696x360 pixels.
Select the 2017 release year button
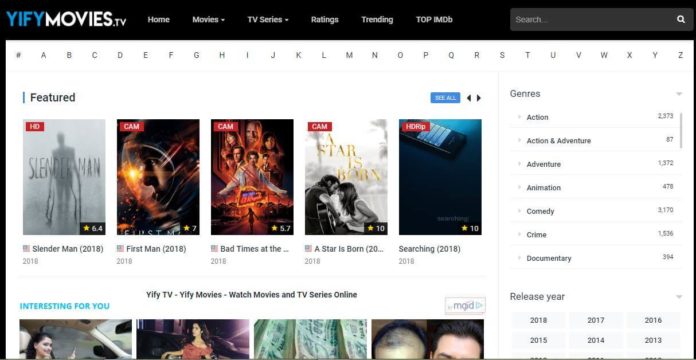coord(596,320)
